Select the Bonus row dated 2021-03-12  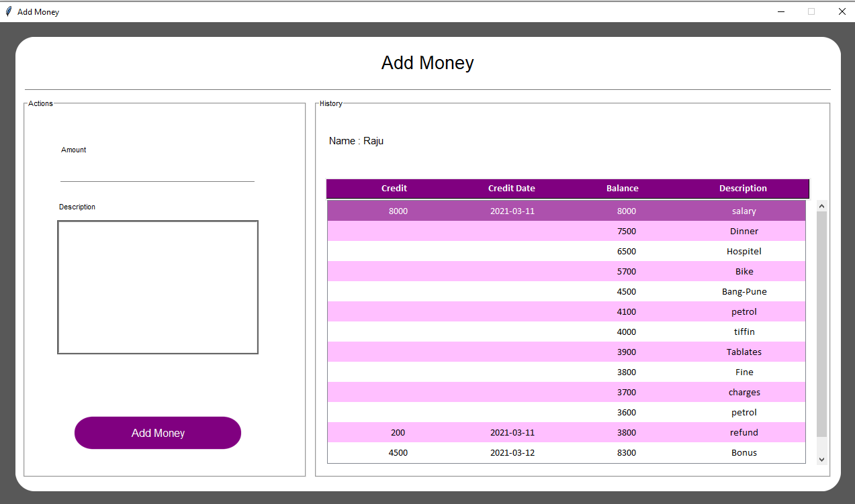[566, 452]
